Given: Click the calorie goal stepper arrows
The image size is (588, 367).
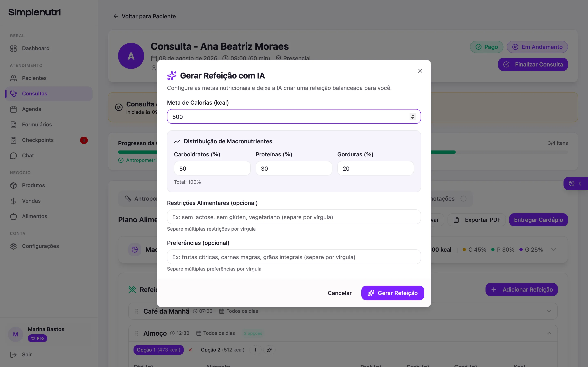Looking at the screenshot, I should [x=412, y=116].
